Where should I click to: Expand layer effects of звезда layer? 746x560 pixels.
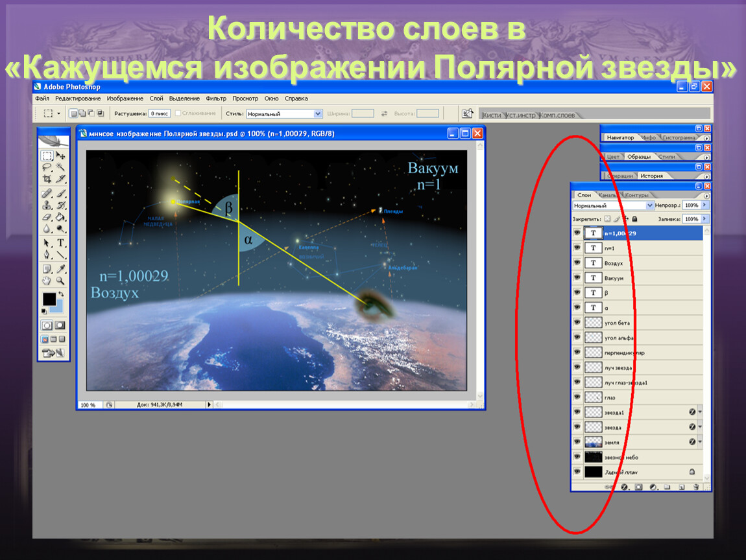[700, 427]
